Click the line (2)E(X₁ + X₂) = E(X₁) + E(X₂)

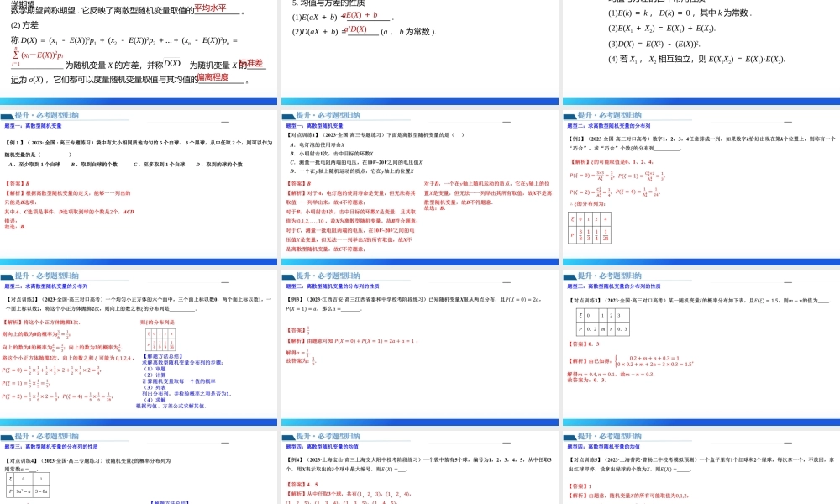[x=662, y=29]
